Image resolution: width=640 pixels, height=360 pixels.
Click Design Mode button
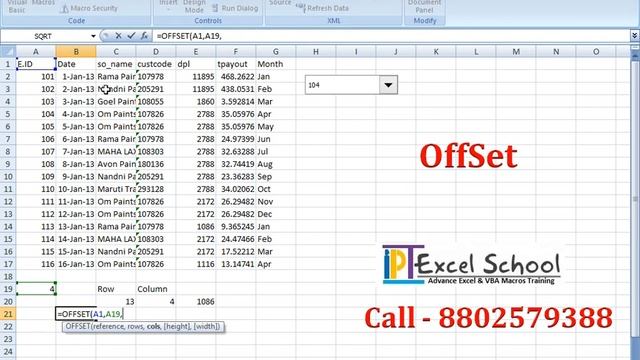click(x=194, y=6)
